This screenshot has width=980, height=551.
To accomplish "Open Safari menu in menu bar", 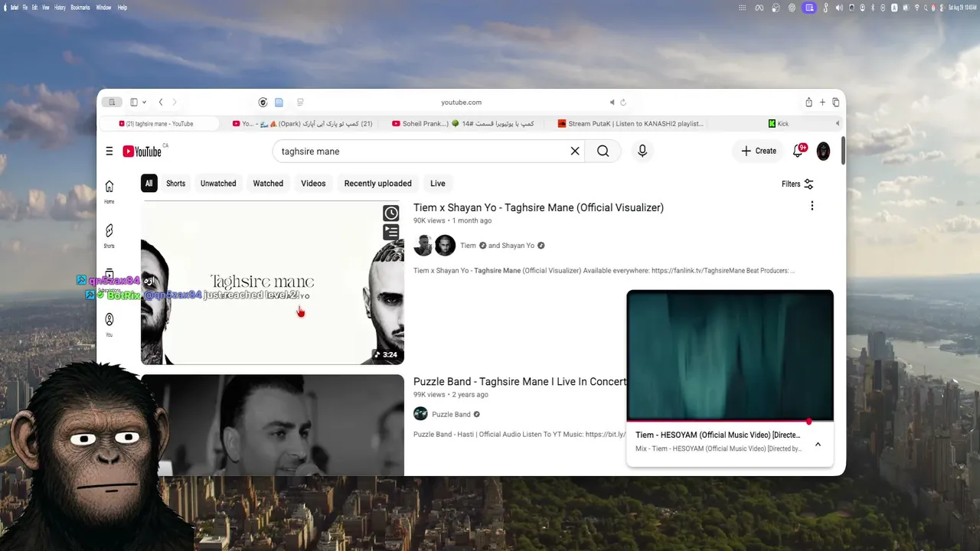I will (x=15, y=8).
